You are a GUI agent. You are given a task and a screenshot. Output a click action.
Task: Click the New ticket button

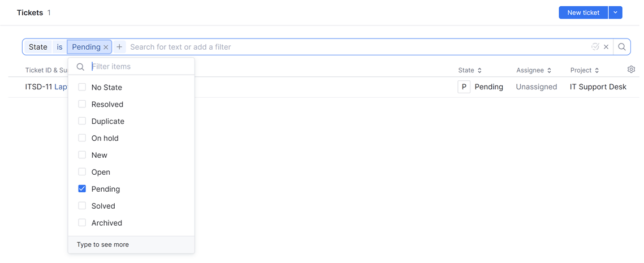[583, 12]
